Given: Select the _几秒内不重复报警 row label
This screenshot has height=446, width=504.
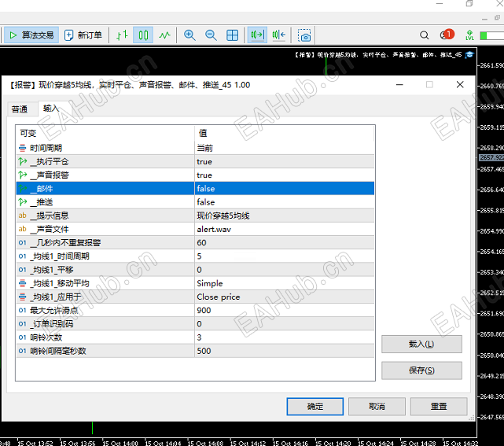Looking at the screenshot, I should 65,243.
